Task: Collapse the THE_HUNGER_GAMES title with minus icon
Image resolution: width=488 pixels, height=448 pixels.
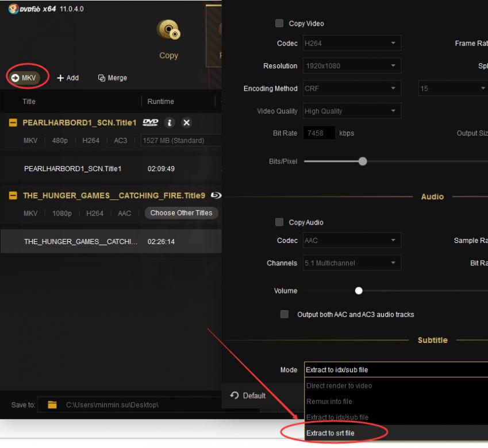Action: coord(12,196)
